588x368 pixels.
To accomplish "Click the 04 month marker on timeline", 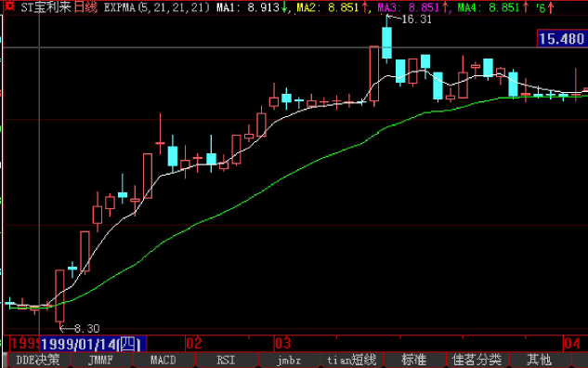I will click(x=572, y=343).
